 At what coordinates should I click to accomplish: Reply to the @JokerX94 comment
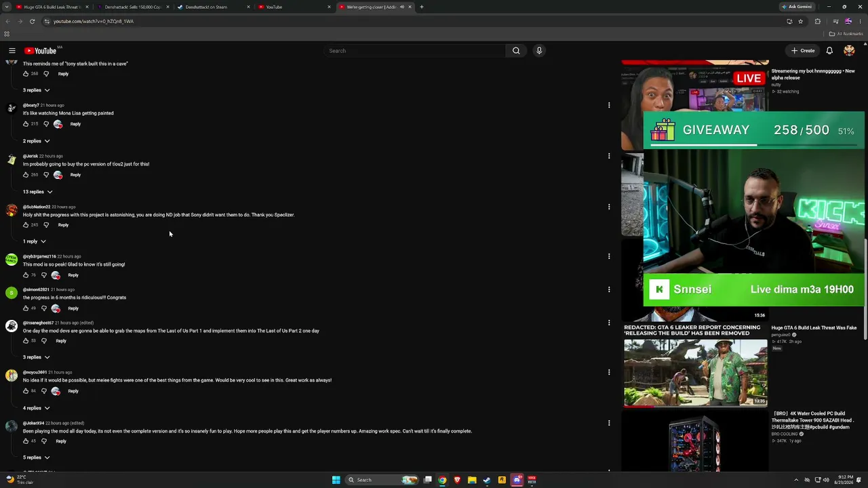(x=61, y=441)
